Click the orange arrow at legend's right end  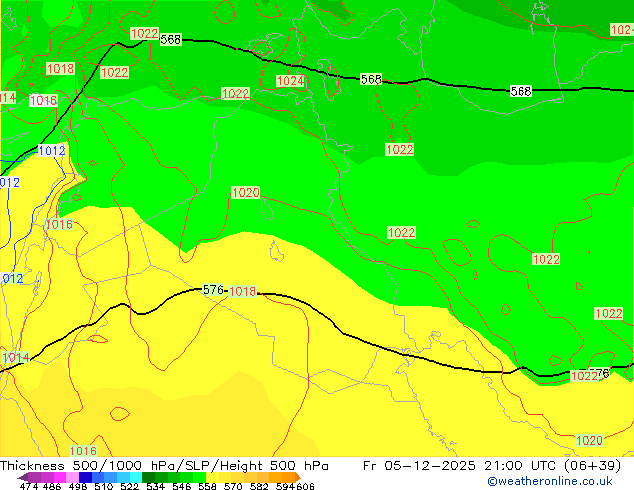pyautogui.click(x=298, y=477)
